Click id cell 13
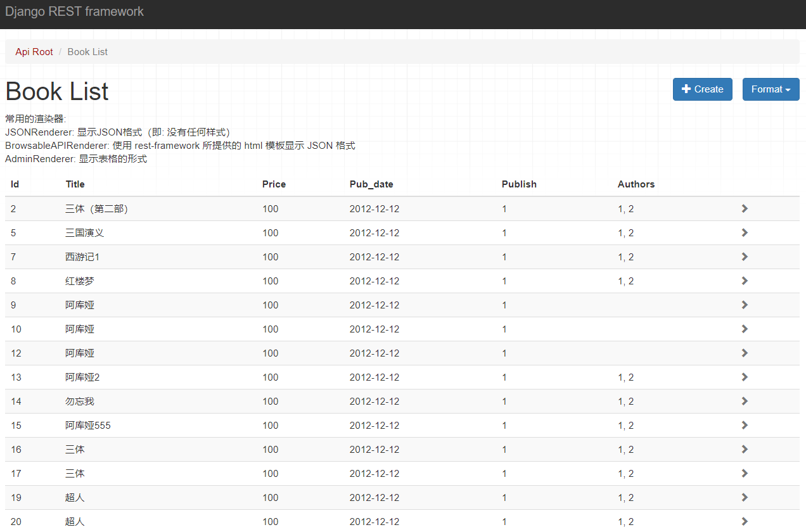This screenshot has height=532, width=806. [16, 377]
